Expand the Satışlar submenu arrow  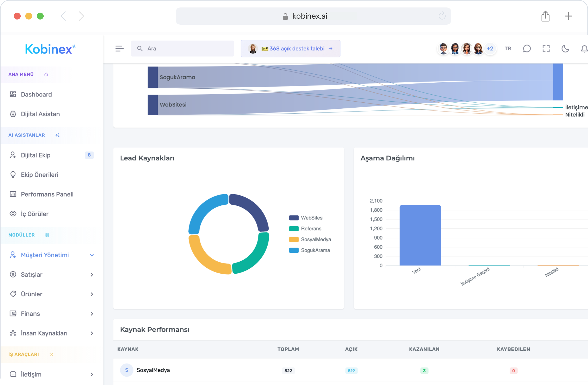(x=92, y=275)
